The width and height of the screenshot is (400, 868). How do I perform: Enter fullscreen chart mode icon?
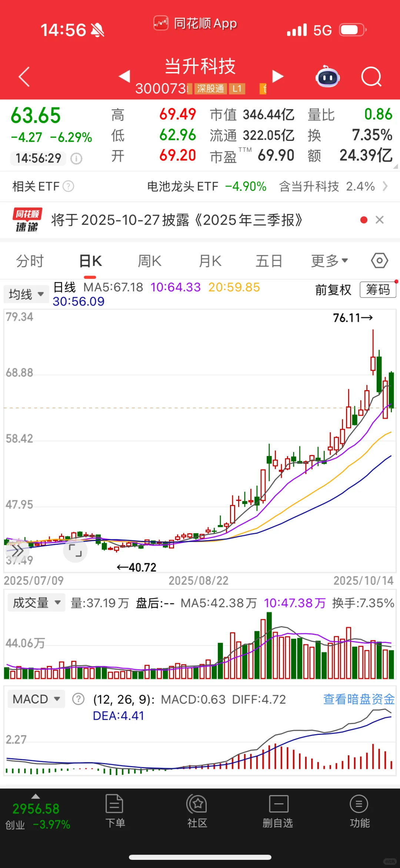[75, 550]
